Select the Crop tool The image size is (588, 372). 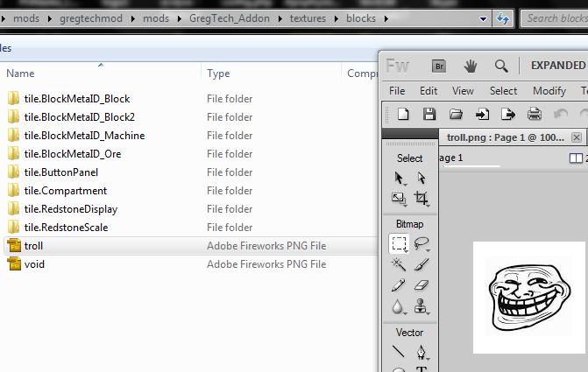tap(422, 199)
